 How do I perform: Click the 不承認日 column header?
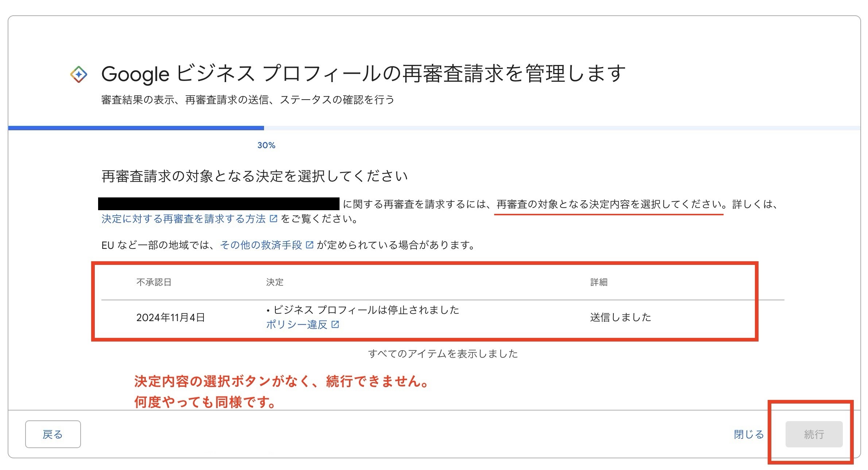tap(154, 282)
